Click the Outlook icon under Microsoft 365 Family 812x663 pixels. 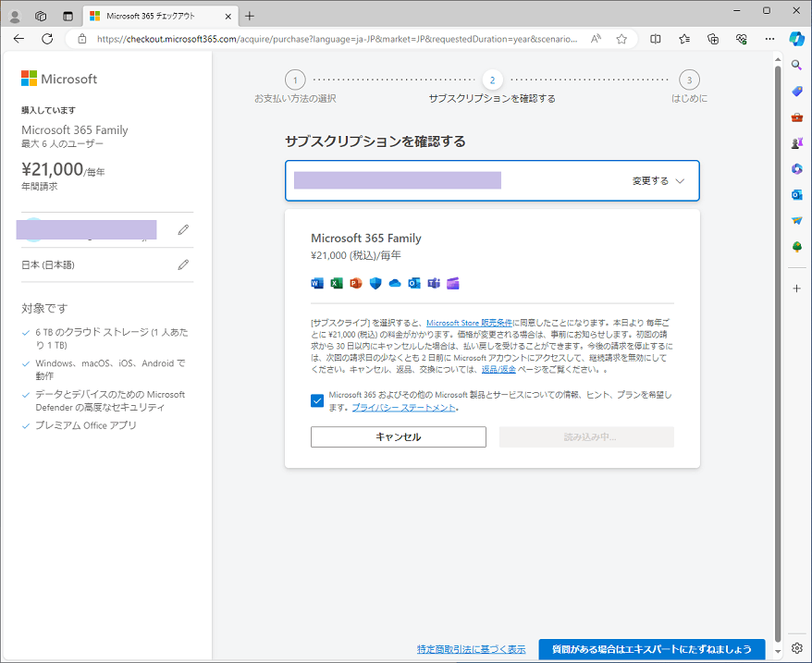click(x=413, y=283)
